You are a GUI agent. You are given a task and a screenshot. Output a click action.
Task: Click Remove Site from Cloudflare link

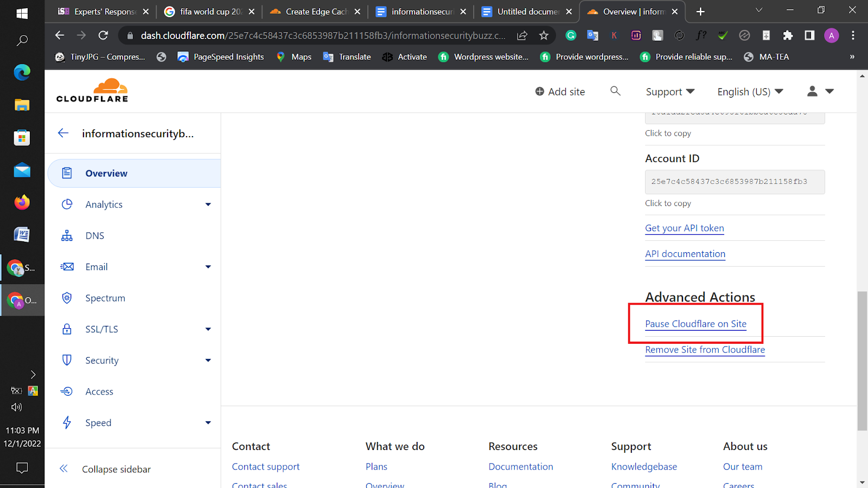click(x=705, y=350)
